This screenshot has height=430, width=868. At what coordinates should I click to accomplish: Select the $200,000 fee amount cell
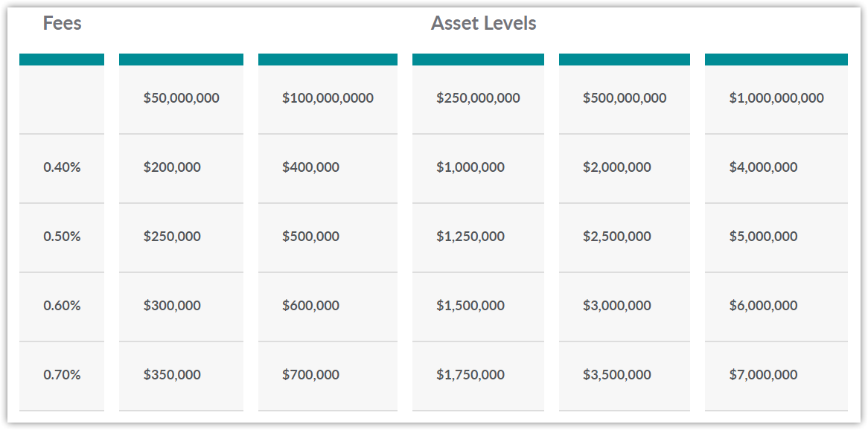pyautogui.click(x=181, y=167)
